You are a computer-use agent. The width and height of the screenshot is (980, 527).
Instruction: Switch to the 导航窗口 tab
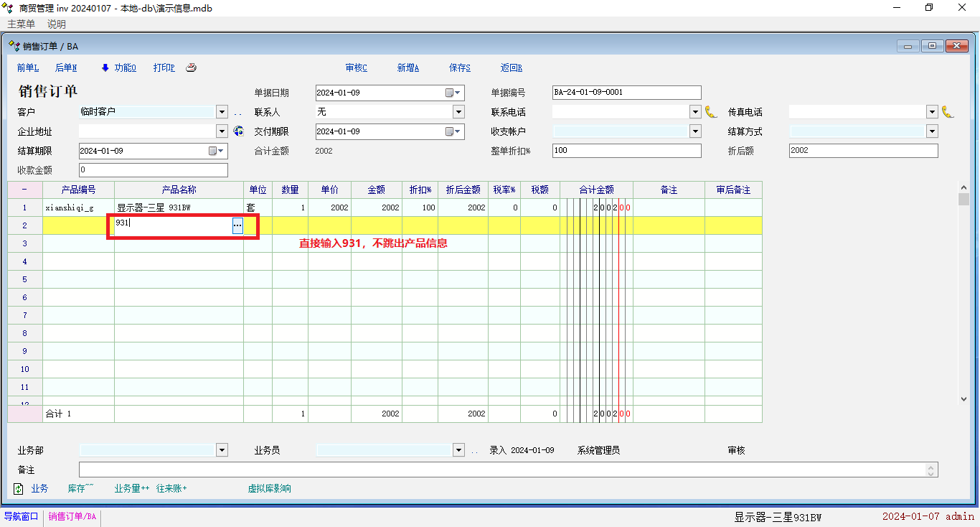[x=22, y=516]
